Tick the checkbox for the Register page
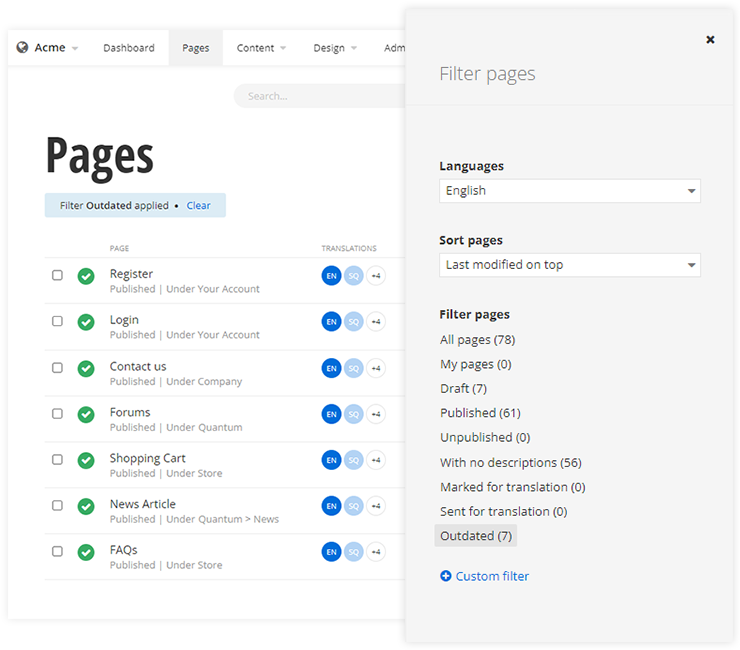 [x=57, y=276]
